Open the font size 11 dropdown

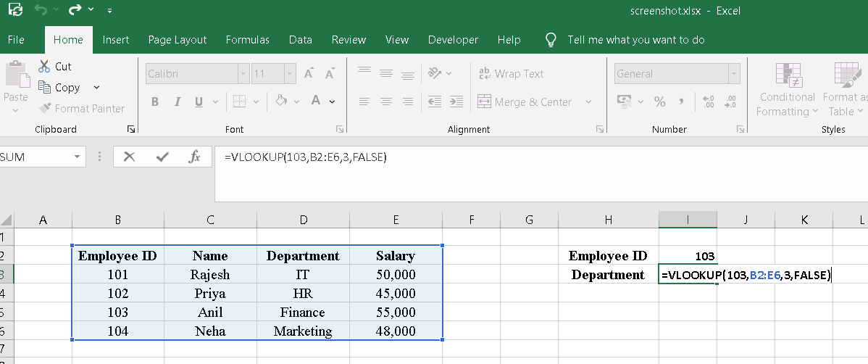290,74
